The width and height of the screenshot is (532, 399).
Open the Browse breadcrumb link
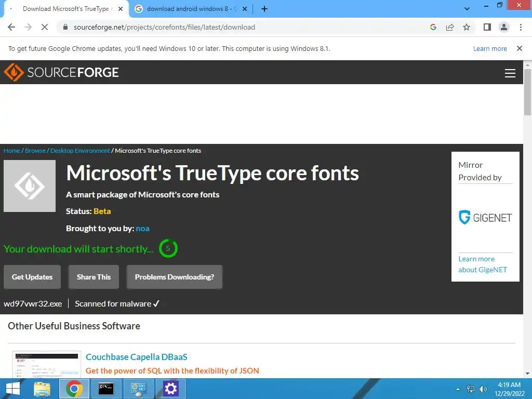pyautogui.click(x=35, y=151)
